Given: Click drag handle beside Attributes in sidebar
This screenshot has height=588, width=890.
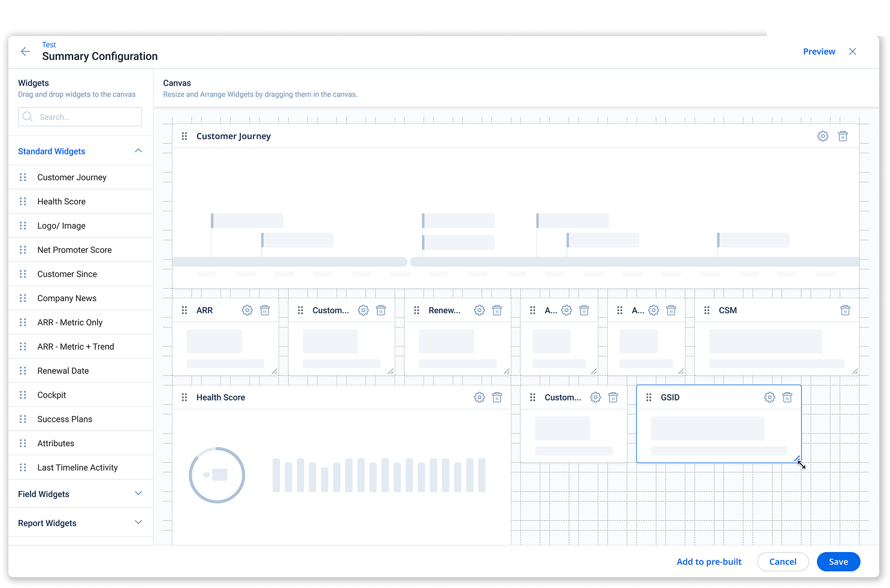Looking at the screenshot, I should tap(23, 444).
